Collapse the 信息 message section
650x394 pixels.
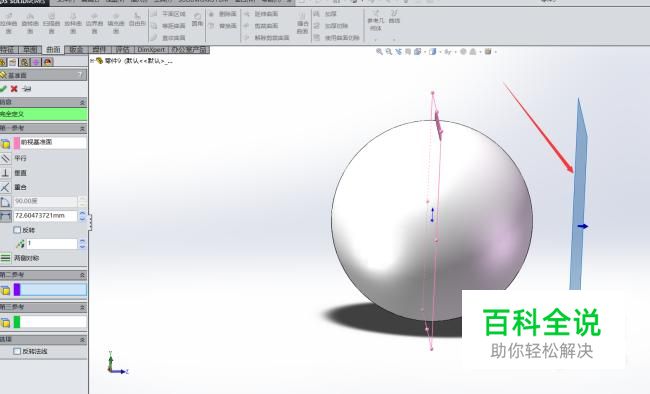(x=82, y=102)
